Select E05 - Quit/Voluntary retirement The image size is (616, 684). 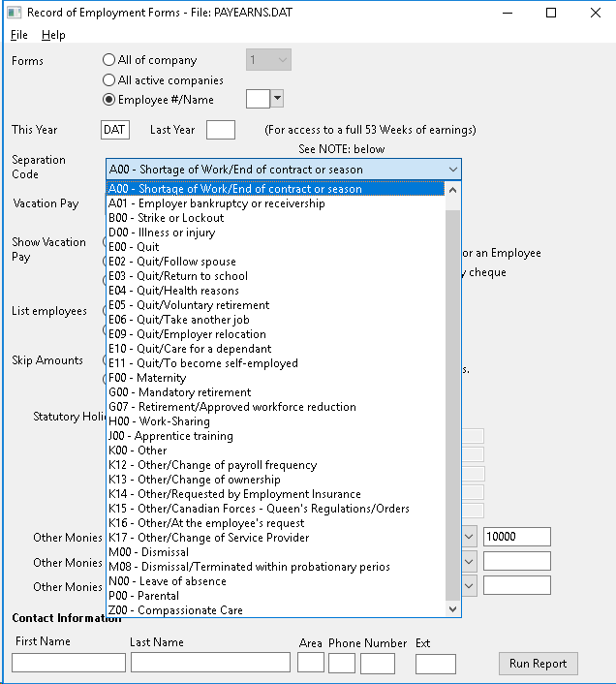[275, 305]
